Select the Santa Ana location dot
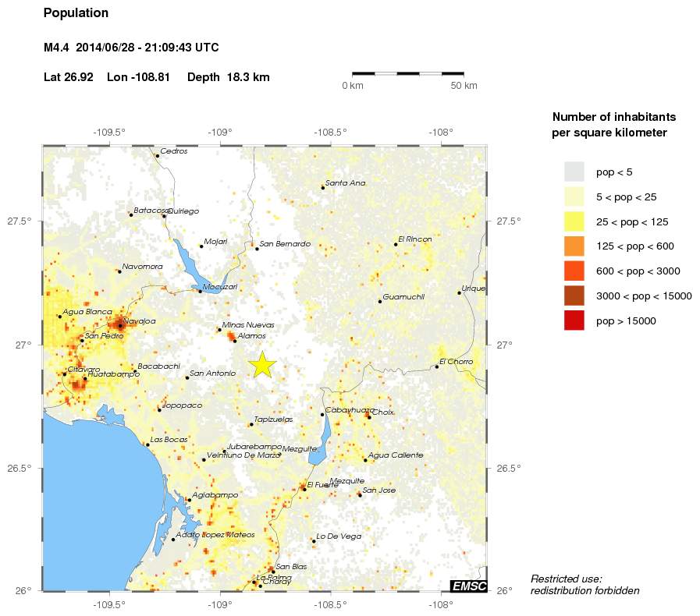This screenshot has width=700, height=616. pyautogui.click(x=323, y=187)
